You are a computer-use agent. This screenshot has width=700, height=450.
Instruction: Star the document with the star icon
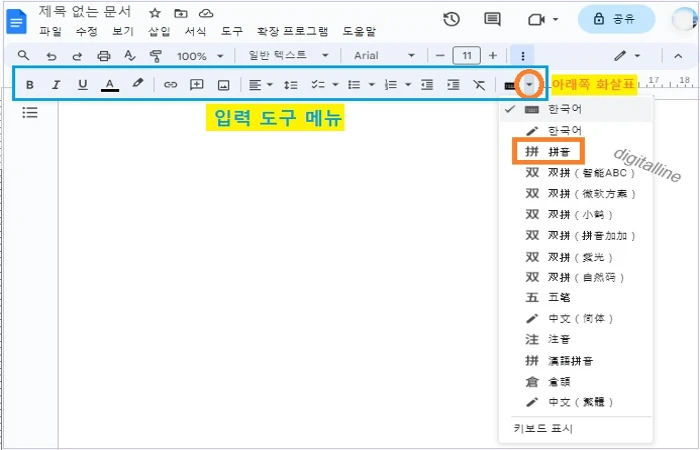point(155,13)
